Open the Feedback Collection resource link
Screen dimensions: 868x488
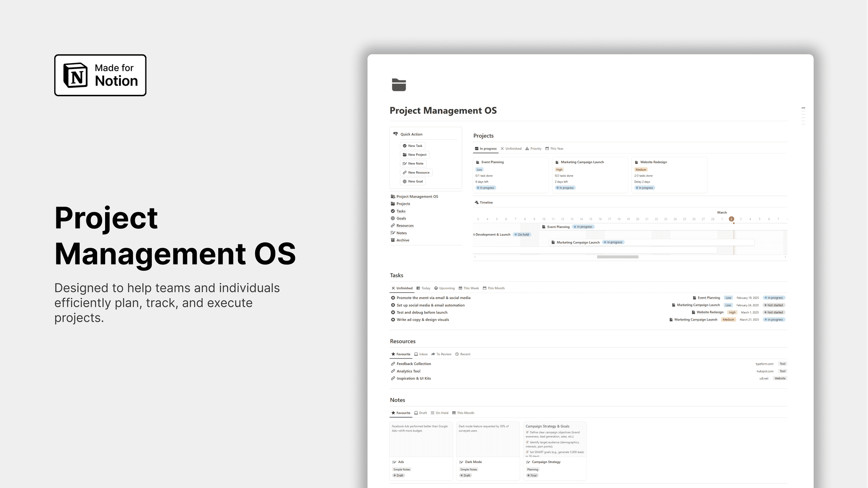[414, 364]
